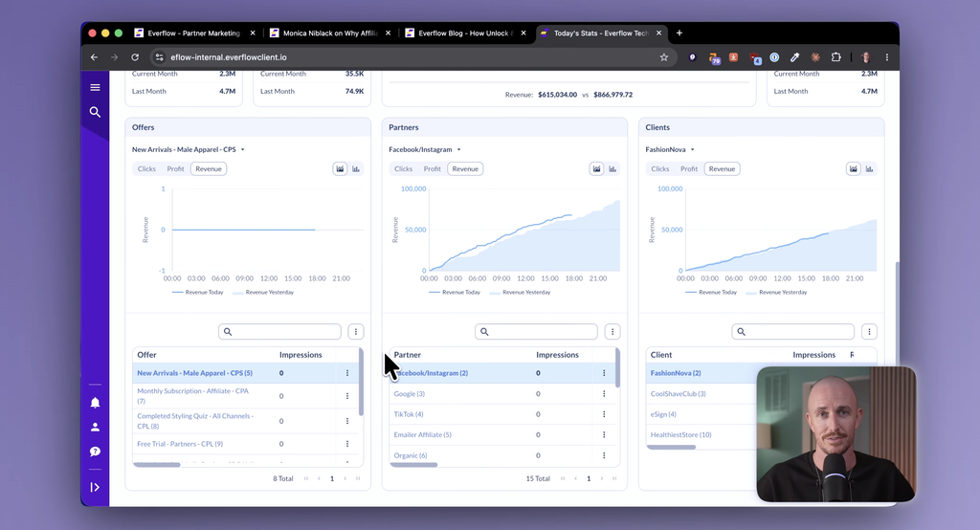This screenshot has height=530, width=980.
Task: Bookmark this page with the star icon
Action: [664, 57]
